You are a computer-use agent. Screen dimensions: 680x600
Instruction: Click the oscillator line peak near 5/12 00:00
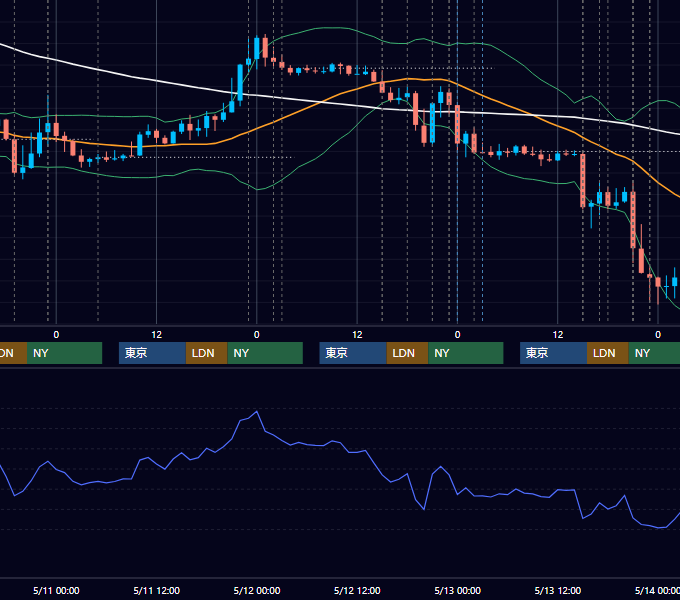pyautogui.click(x=257, y=411)
